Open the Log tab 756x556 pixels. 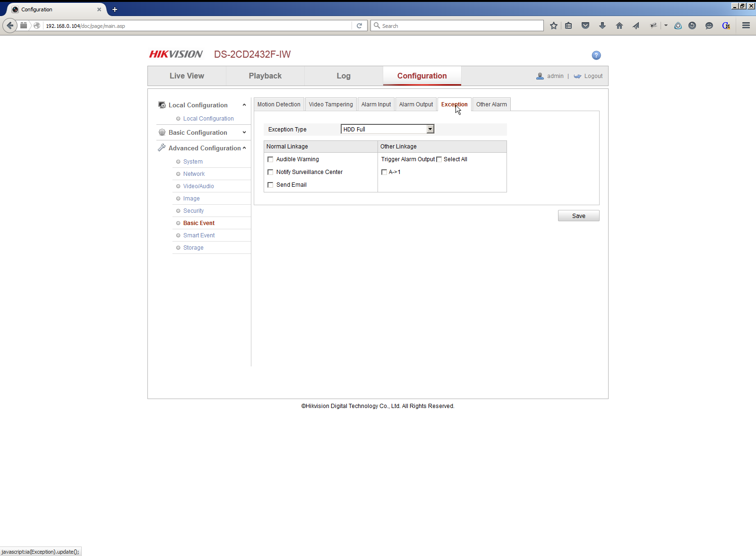pyautogui.click(x=344, y=76)
